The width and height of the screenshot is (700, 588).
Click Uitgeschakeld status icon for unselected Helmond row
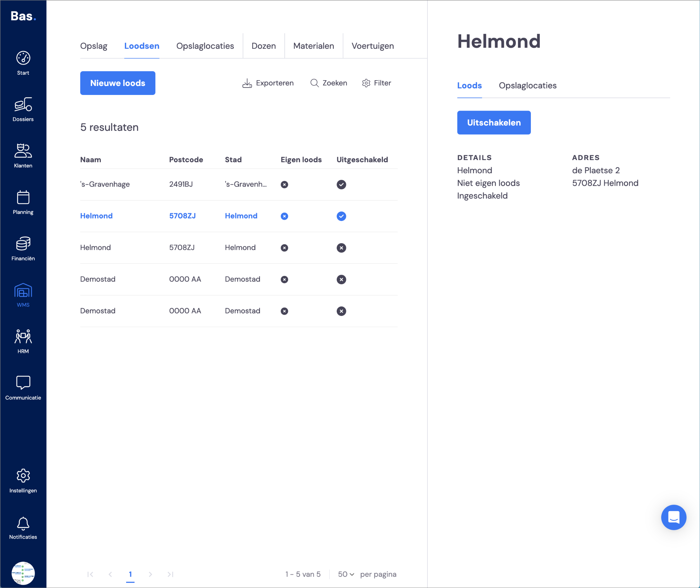pos(341,248)
